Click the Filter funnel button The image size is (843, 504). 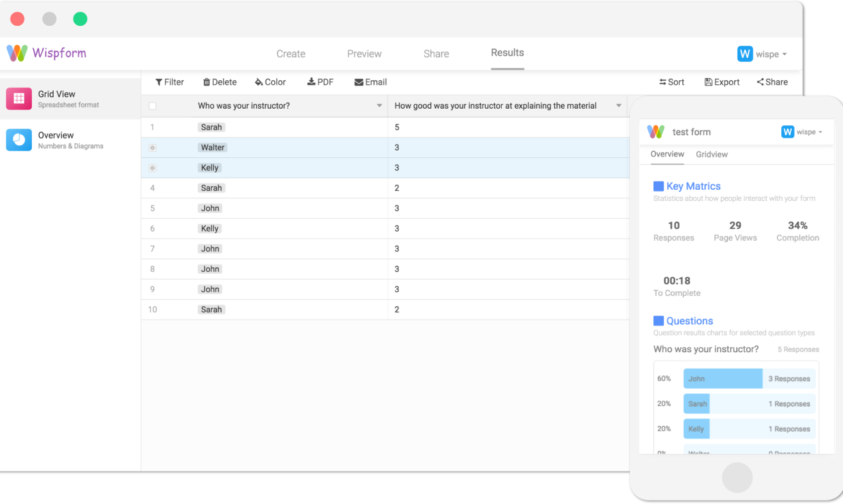click(169, 82)
